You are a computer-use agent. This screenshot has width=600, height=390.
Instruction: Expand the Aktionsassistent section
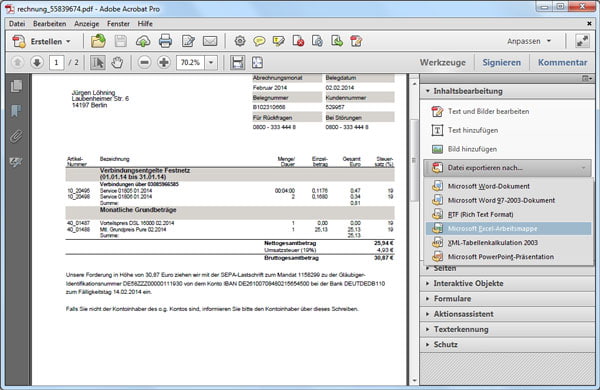pos(507,314)
